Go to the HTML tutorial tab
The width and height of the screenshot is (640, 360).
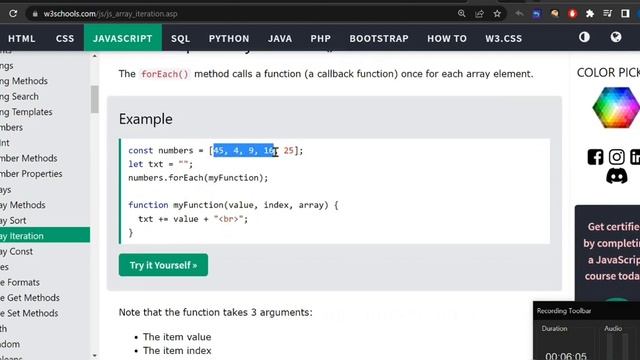point(22,38)
